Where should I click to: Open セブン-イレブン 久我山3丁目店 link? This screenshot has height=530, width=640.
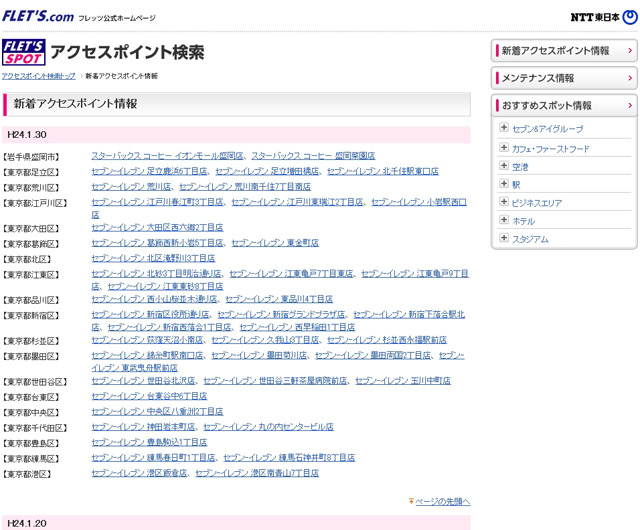pos(265,340)
